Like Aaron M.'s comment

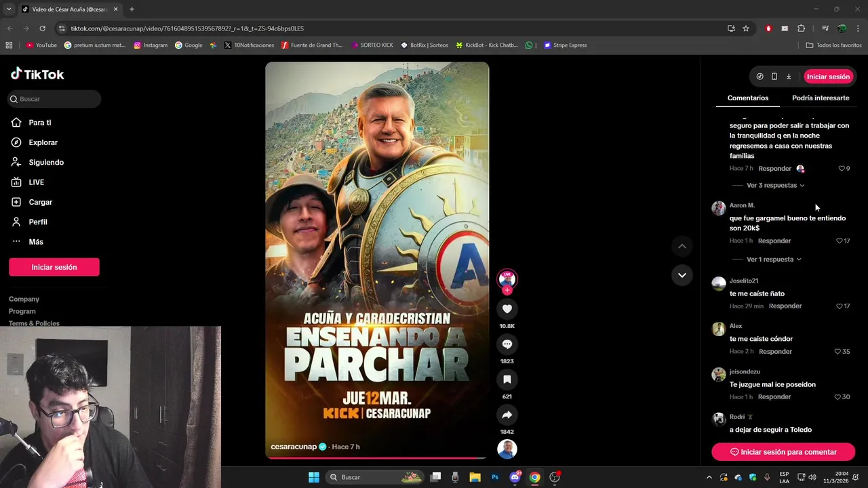(x=840, y=241)
